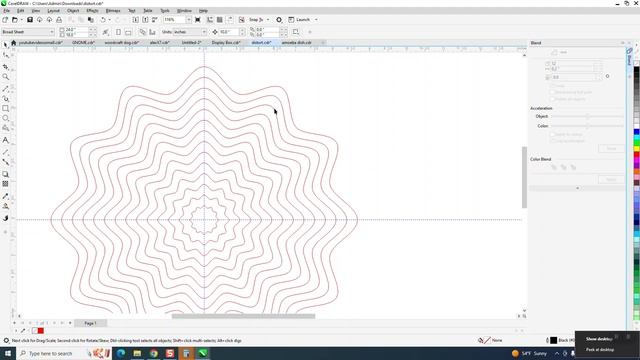Select the Rectangle tool

(x=5, y=109)
